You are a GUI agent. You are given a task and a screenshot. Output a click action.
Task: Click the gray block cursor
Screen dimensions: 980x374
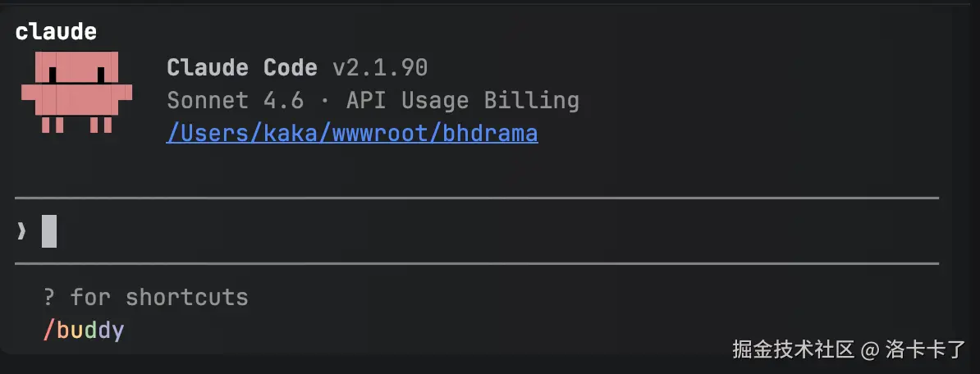coord(49,231)
